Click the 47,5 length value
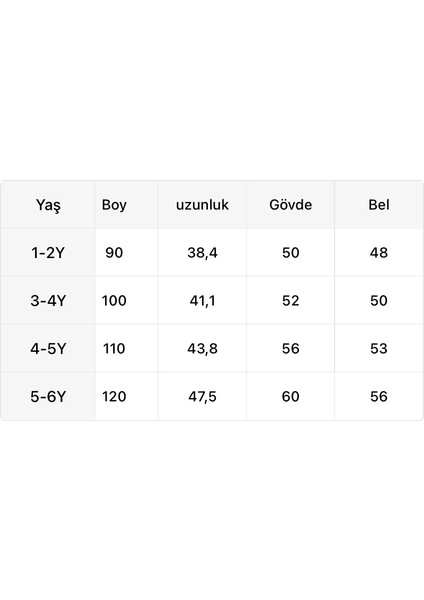424x600 pixels. 202,396
